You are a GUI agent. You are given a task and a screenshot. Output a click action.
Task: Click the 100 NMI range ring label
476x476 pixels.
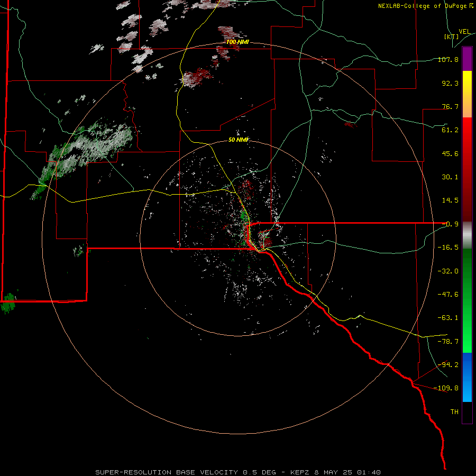237,42
